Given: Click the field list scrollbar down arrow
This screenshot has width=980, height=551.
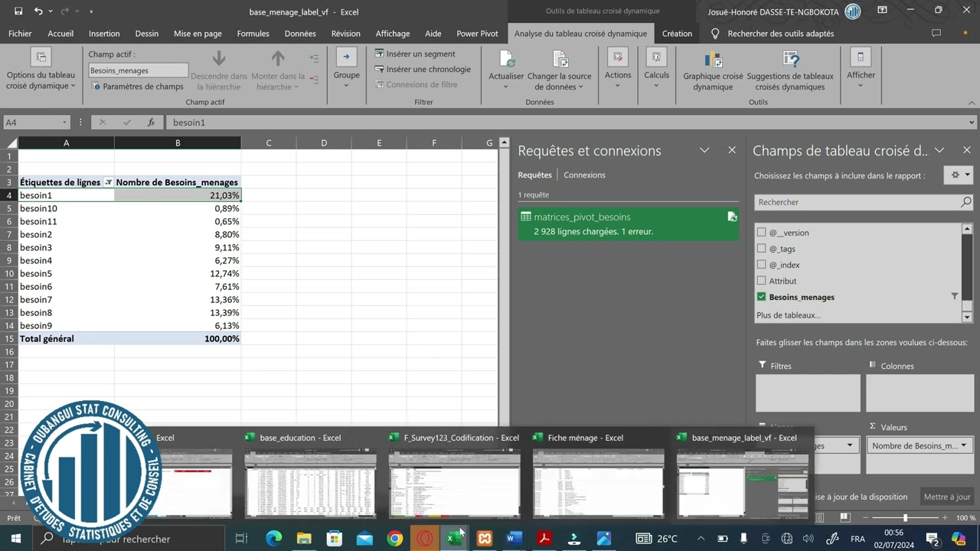Looking at the screenshot, I should point(967,317).
